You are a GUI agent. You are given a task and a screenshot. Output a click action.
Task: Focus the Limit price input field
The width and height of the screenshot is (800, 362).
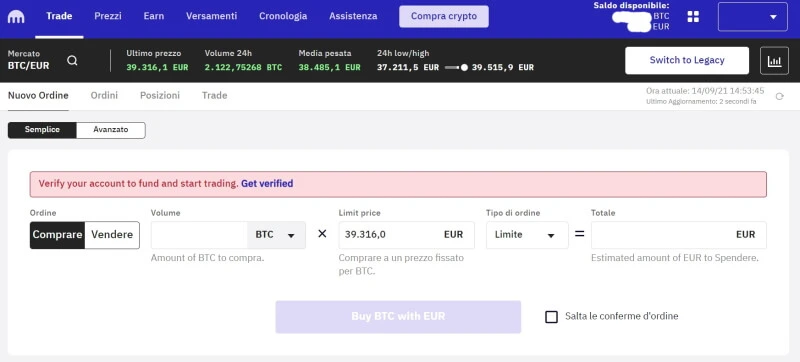tap(407, 235)
